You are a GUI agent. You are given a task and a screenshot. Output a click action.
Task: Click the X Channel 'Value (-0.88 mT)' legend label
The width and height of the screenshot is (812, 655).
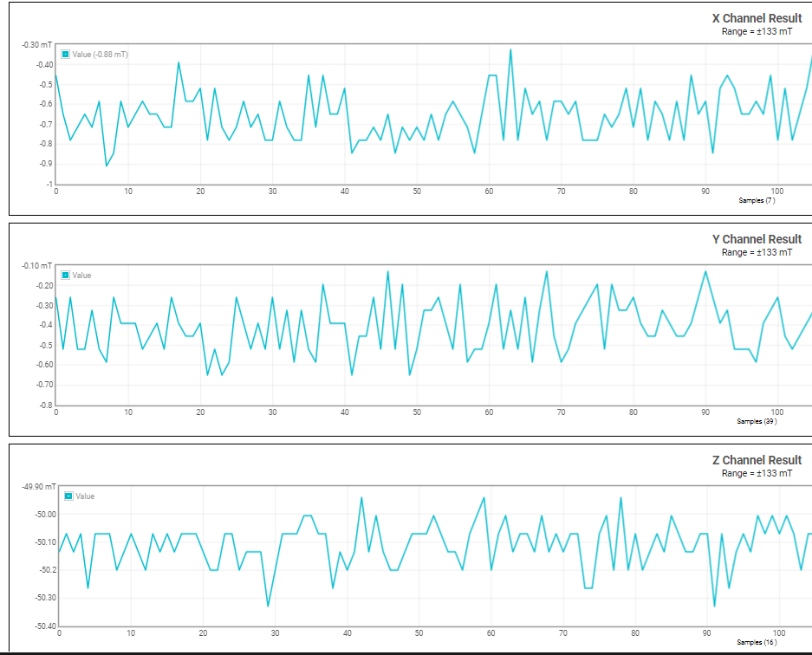click(101, 55)
